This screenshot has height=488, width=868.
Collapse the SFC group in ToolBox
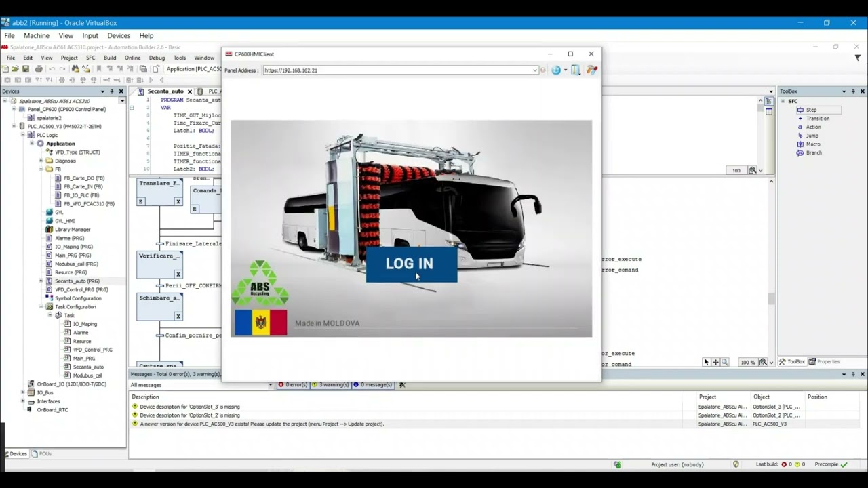(x=783, y=101)
